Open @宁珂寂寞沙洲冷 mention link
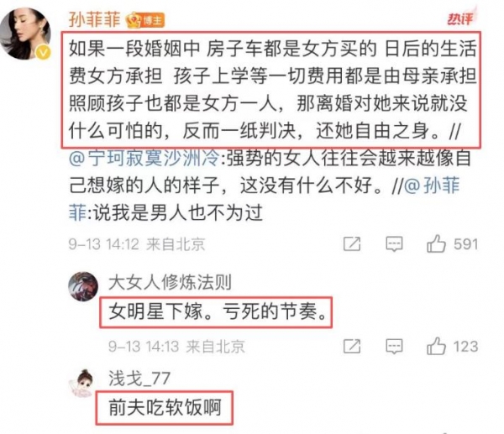Screen dimensions: 504x434 [x=144, y=158]
